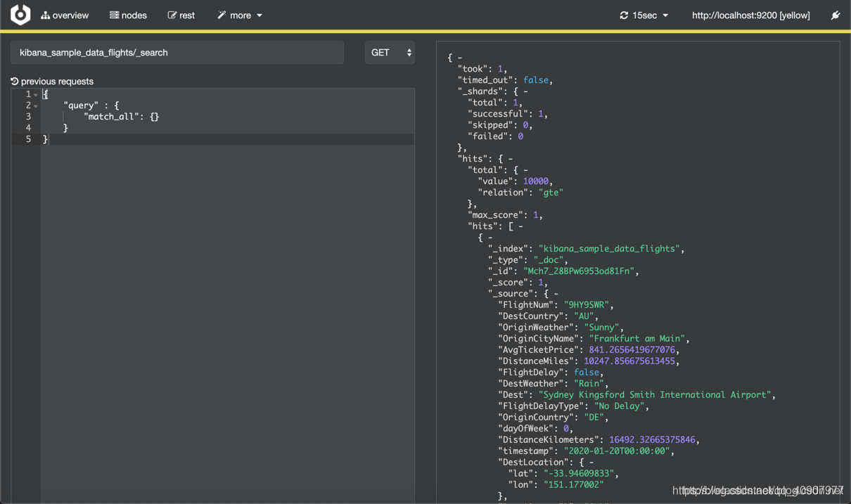Viewport: 851px width, 504px height.
Task: Focus the kibana_sample_data_flights/_search path field
Action: point(177,53)
